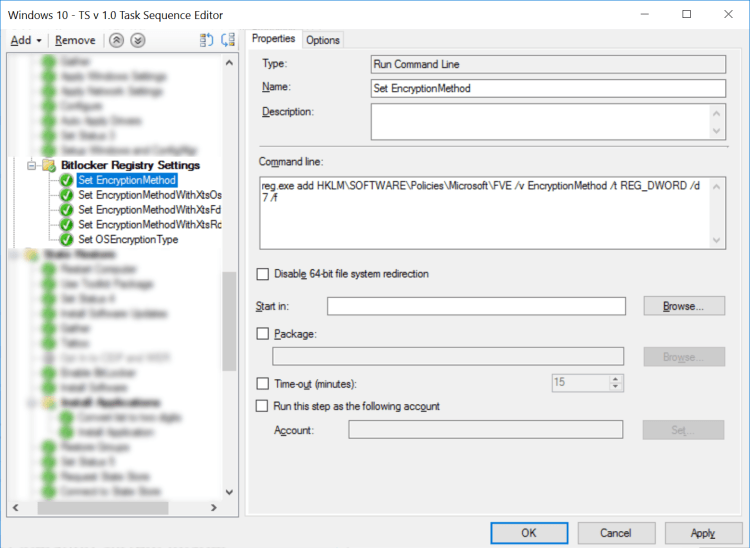Viewport: 750px width, 548px height.
Task: Click into the Name text field
Action: (x=547, y=88)
